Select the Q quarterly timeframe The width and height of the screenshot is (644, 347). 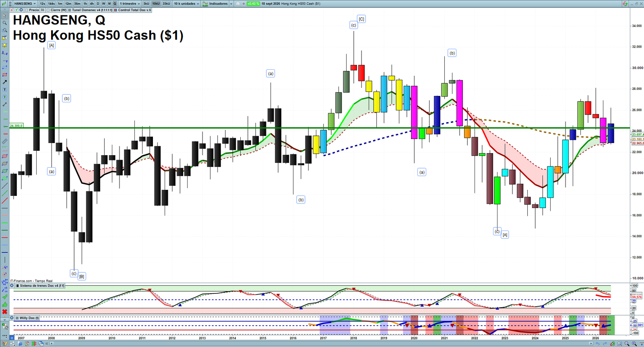(115, 4)
